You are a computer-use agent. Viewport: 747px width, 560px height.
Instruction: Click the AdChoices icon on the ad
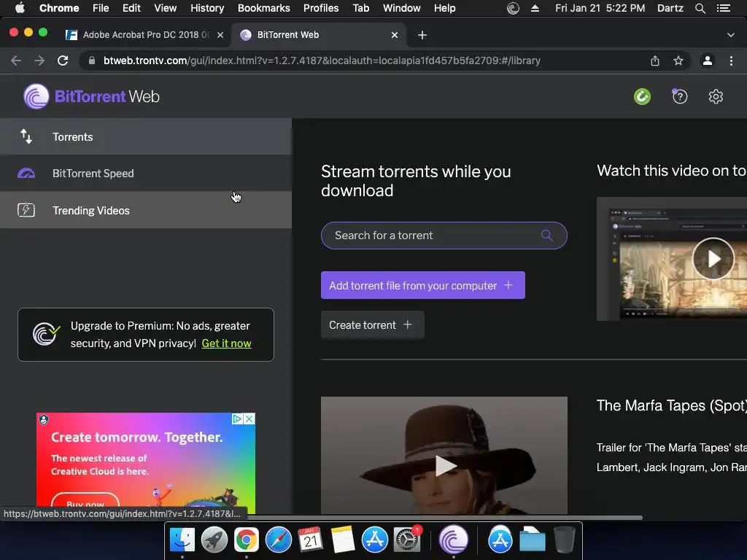tap(238, 419)
